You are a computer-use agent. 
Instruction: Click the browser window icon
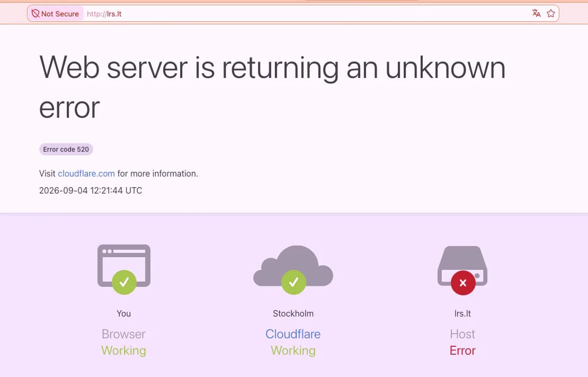tap(124, 266)
